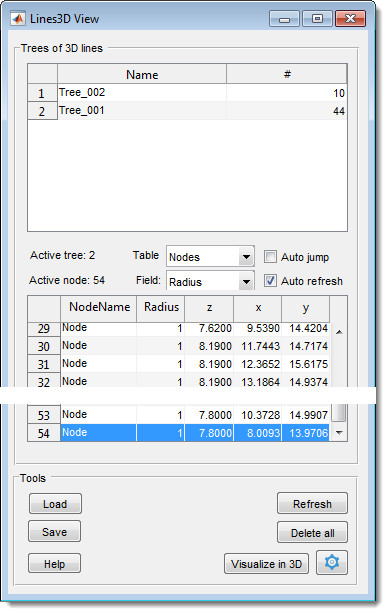Select row header 31 in nodes table
This screenshot has width=388, height=614.
(44, 364)
